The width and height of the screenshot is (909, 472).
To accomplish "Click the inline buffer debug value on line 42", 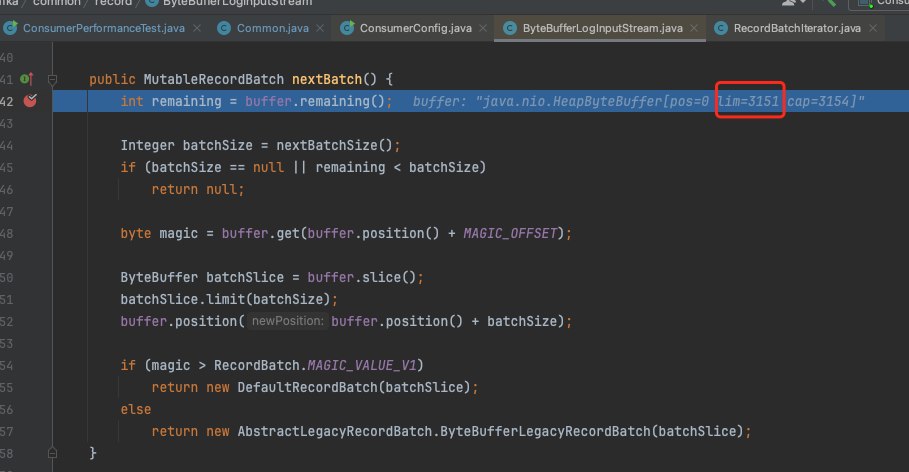I will pos(638,101).
